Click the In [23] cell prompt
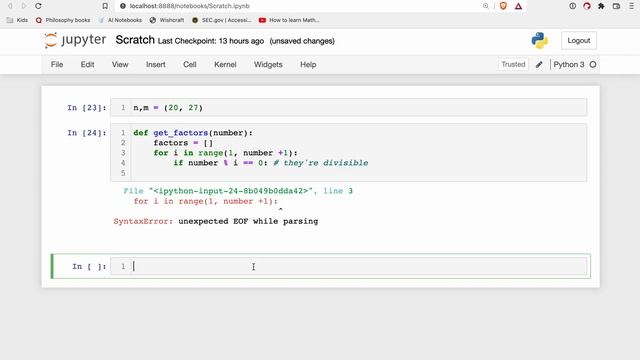Image resolution: width=640 pixels, height=360 pixels. [87, 108]
